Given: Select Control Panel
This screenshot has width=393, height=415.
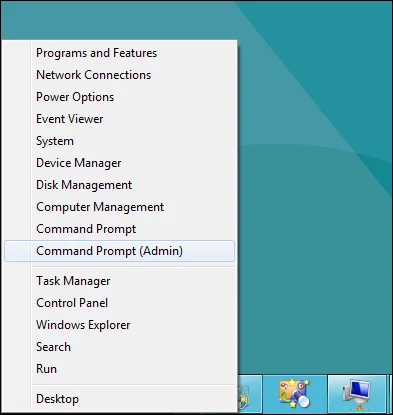Looking at the screenshot, I should point(72,303).
